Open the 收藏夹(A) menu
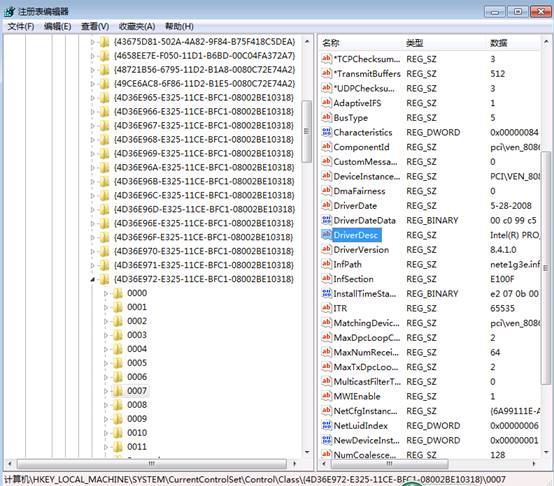The image size is (554, 486). [137, 26]
